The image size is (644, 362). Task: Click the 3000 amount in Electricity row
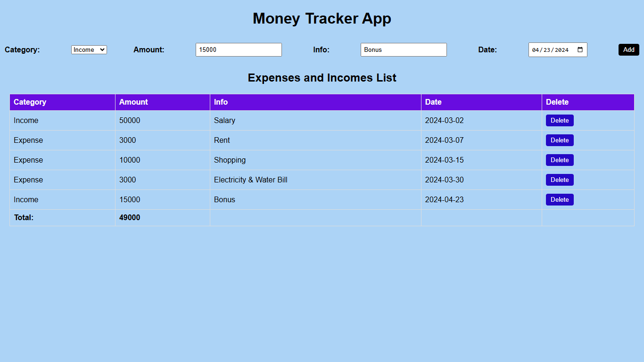coord(163,180)
